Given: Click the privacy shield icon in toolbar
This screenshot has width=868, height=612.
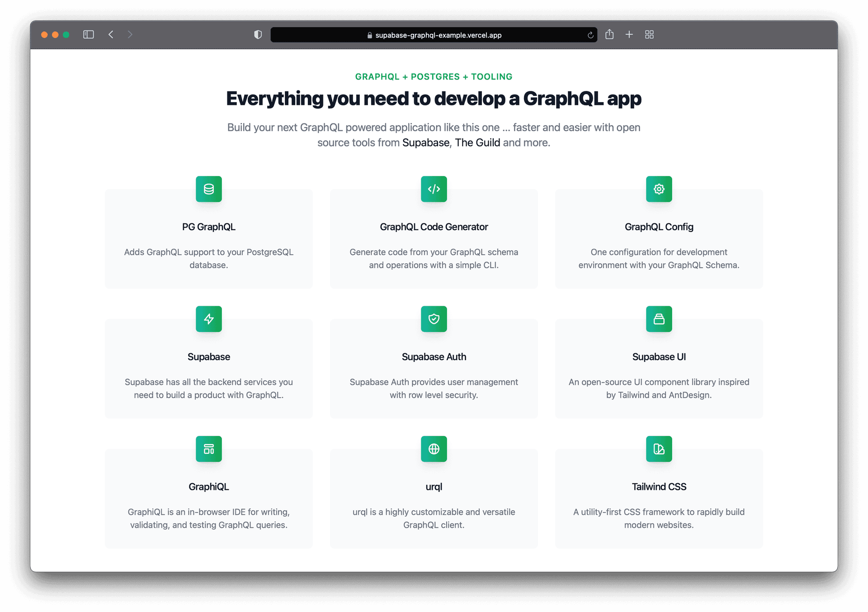Looking at the screenshot, I should 258,34.
